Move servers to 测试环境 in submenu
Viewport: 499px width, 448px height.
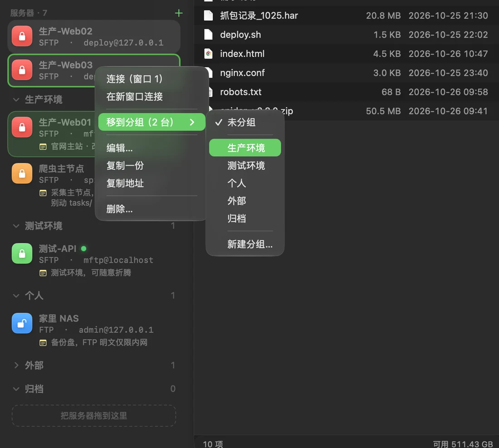pyautogui.click(x=245, y=166)
